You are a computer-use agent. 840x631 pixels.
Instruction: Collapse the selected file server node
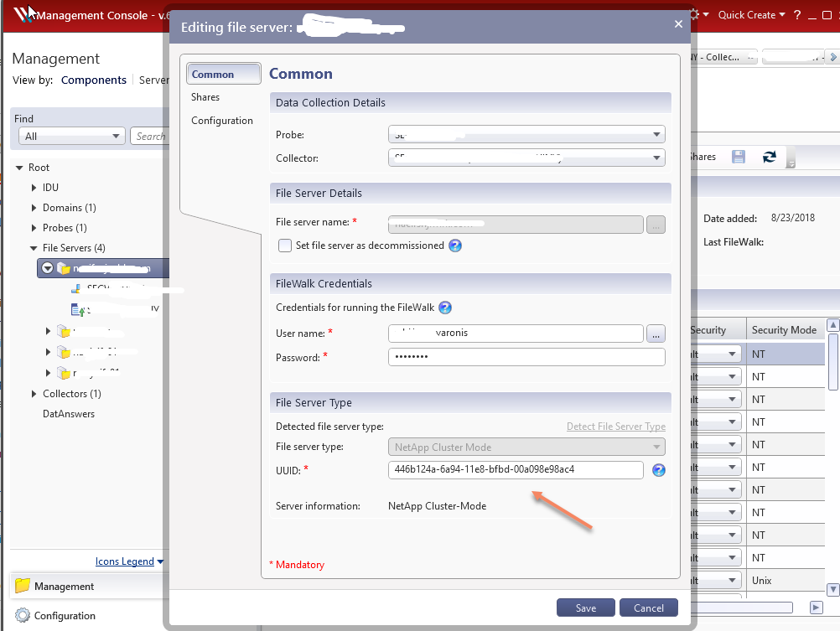pos(48,268)
